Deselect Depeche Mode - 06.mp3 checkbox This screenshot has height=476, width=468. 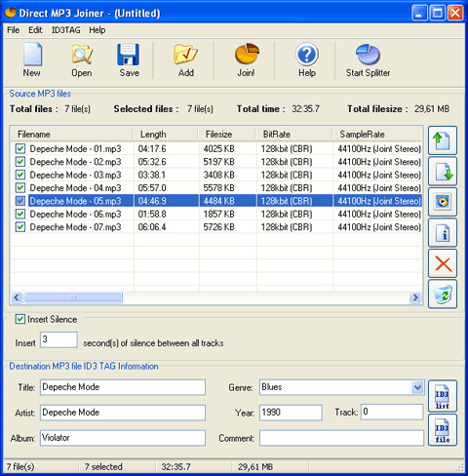20,214
